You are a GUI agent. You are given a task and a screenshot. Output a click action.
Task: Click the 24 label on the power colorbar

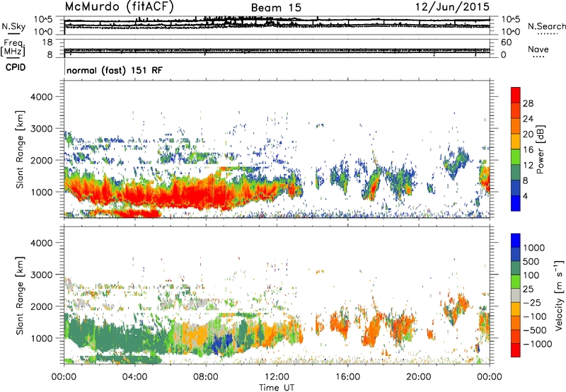pyautogui.click(x=528, y=119)
